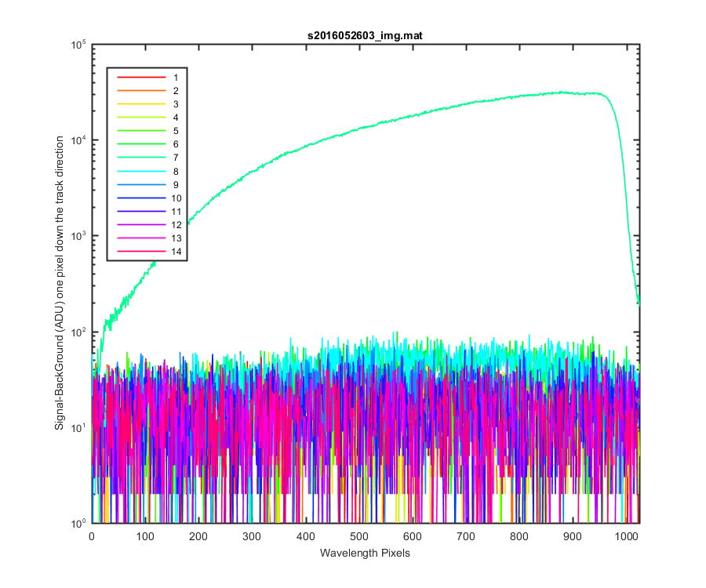Image resolution: width=706 pixels, height=588 pixels.
Task: Select legend entry 6 green line
Action: tap(141, 144)
